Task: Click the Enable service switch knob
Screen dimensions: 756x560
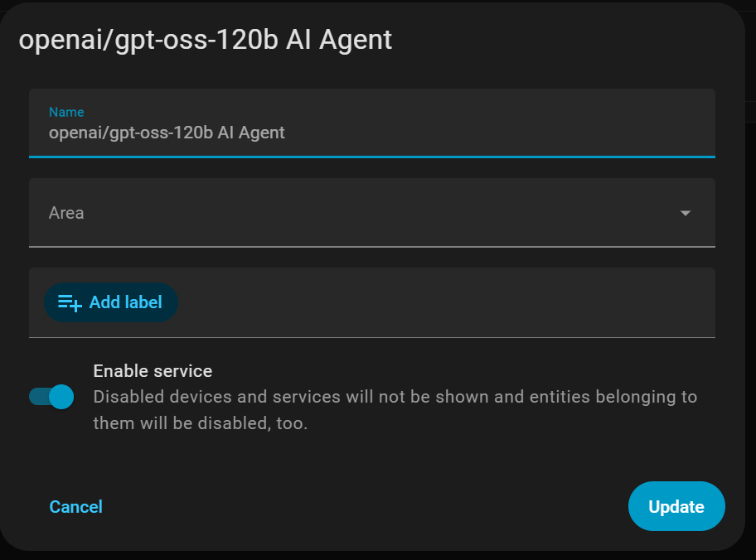Action: [61, 397]
